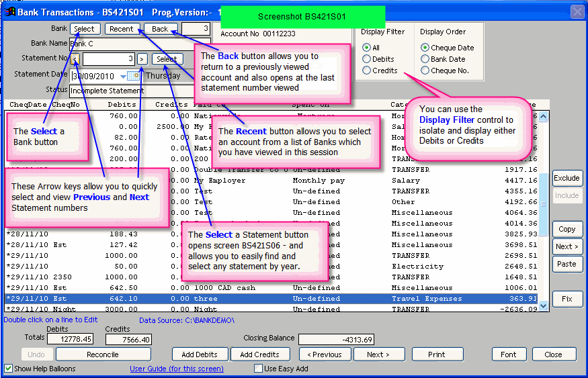This screenshot has height=378, width=588.
Task: Click the Select a Bank button
Action: [x=85, y=29]
